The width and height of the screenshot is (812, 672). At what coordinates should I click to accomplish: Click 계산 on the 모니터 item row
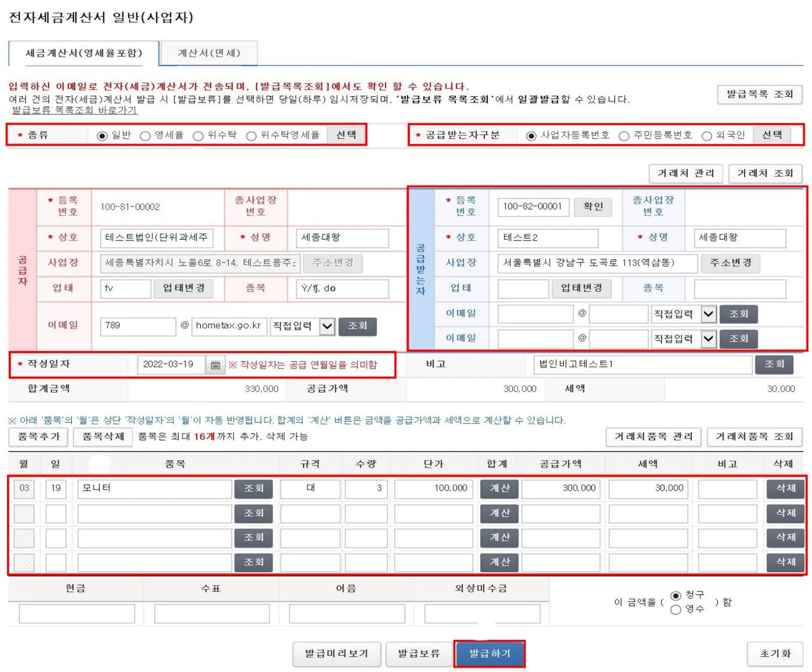[499, 489]
